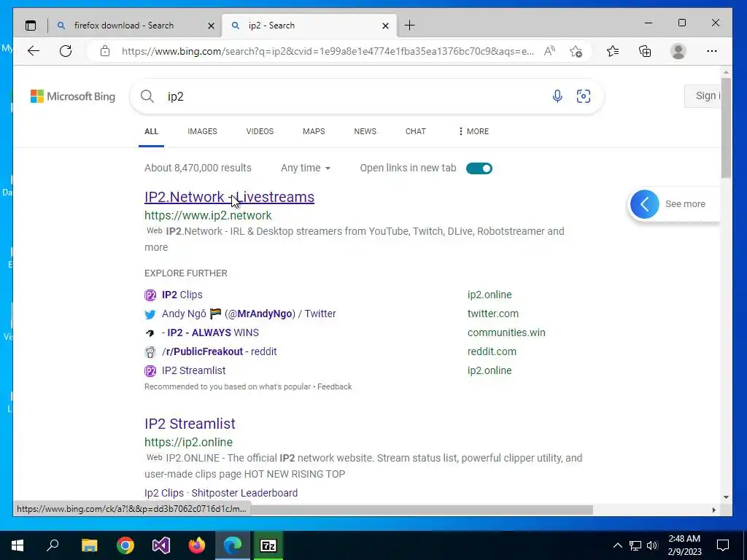
Task: Open Andy Ngô Twitter link
Action: (249, 314)
